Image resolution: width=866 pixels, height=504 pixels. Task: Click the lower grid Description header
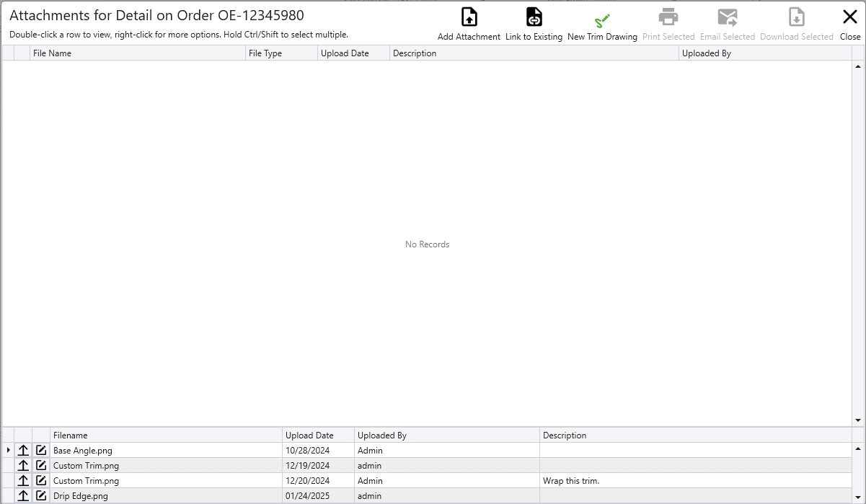[x=696, y=436]
